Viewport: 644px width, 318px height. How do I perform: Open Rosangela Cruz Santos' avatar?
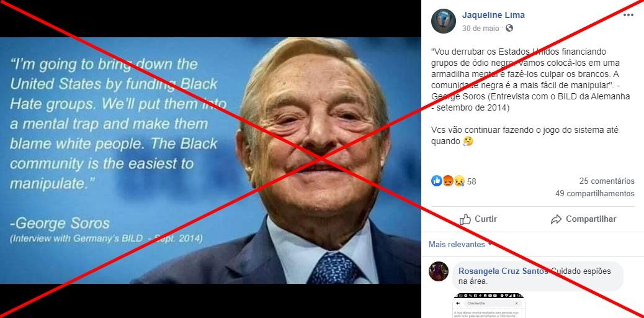(439, 271)
